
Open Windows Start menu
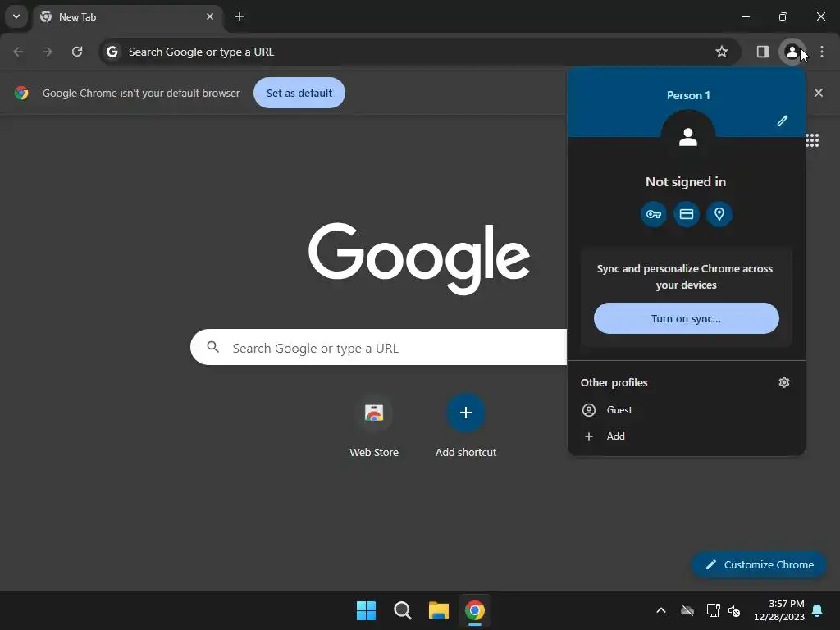point(366,610)
